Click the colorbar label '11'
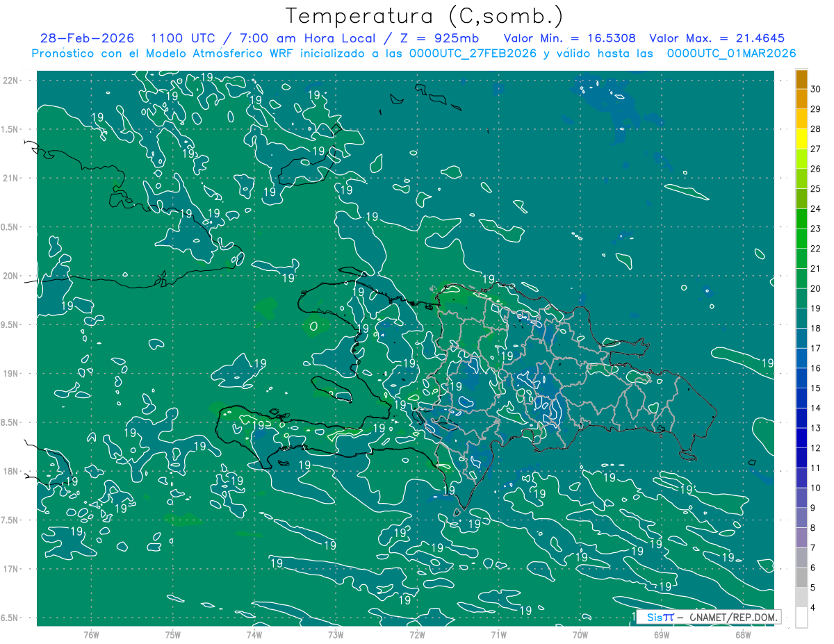 [816, 468]
